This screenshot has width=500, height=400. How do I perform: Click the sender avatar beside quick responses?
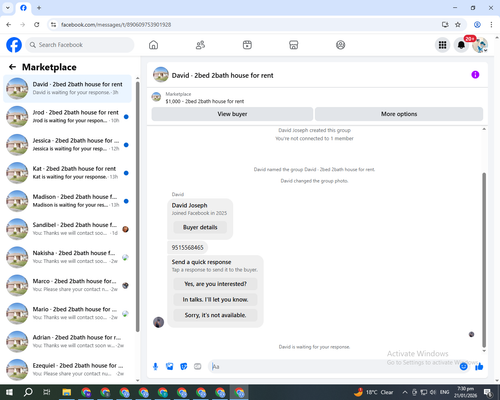158,322
